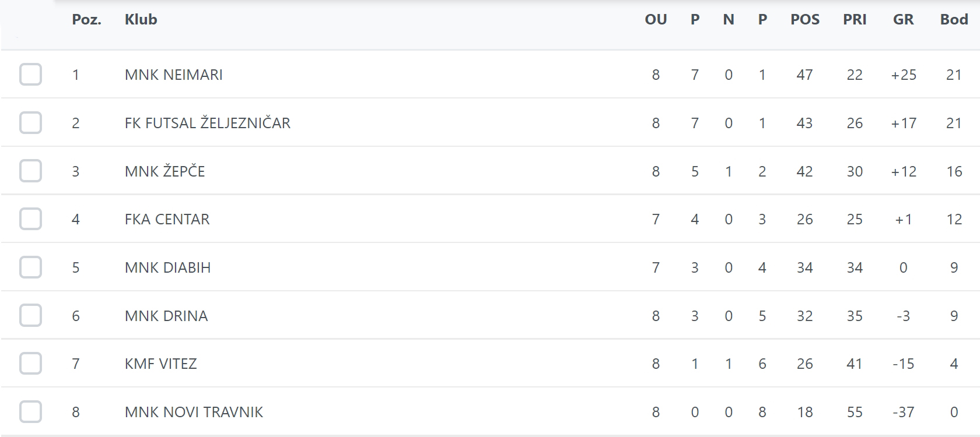Open the MNK NEIMARI club name

(174, 75)
